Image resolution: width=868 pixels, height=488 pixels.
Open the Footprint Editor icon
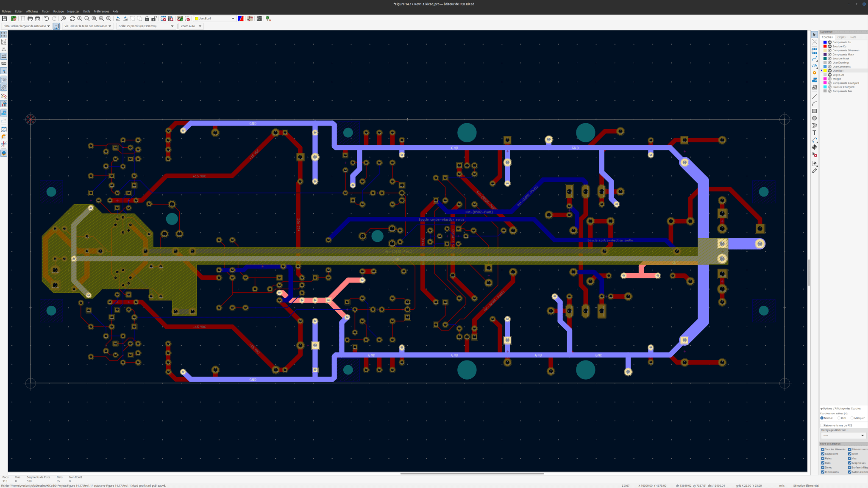163,19
